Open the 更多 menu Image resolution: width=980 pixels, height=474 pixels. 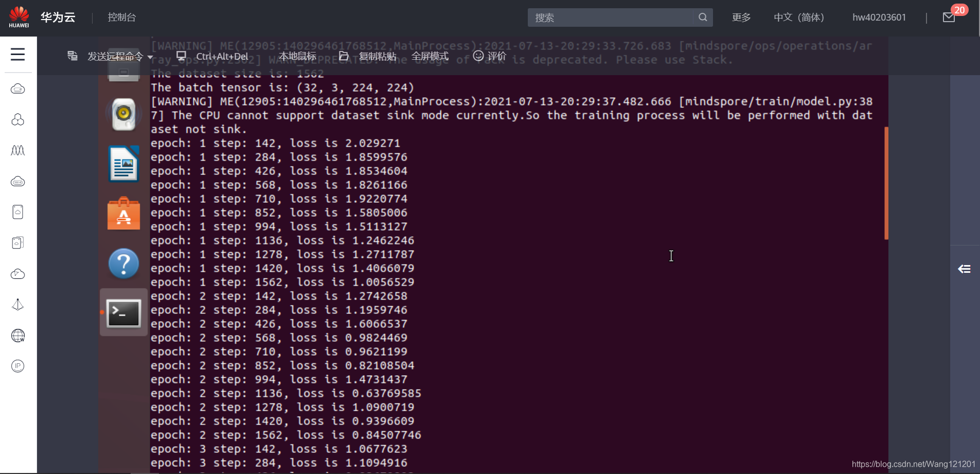741,17
